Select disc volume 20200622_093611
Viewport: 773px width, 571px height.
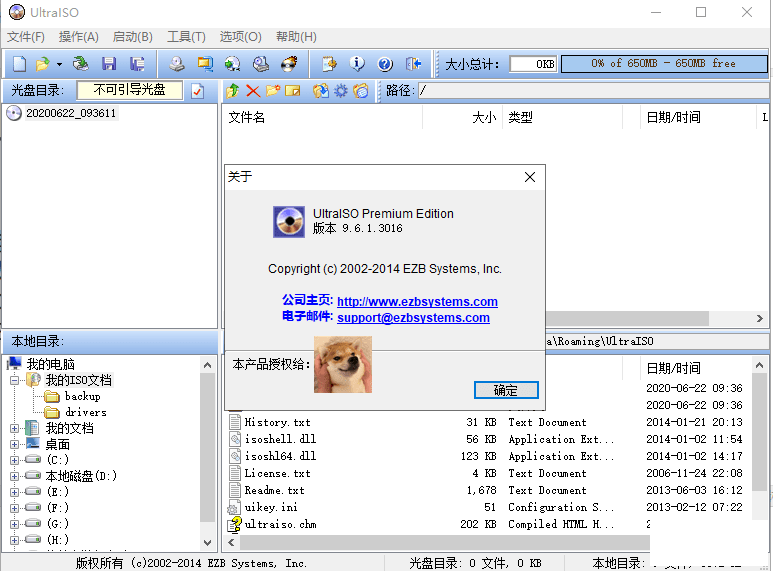[x=71, y=113]
